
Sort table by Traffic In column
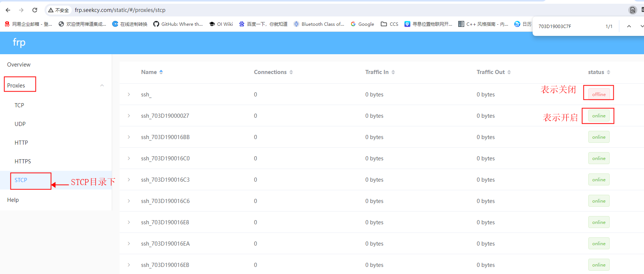[393, 72]
